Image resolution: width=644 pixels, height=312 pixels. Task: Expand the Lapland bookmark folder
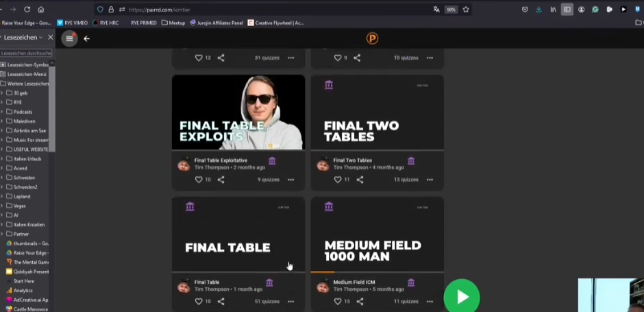tap(1, 197)
